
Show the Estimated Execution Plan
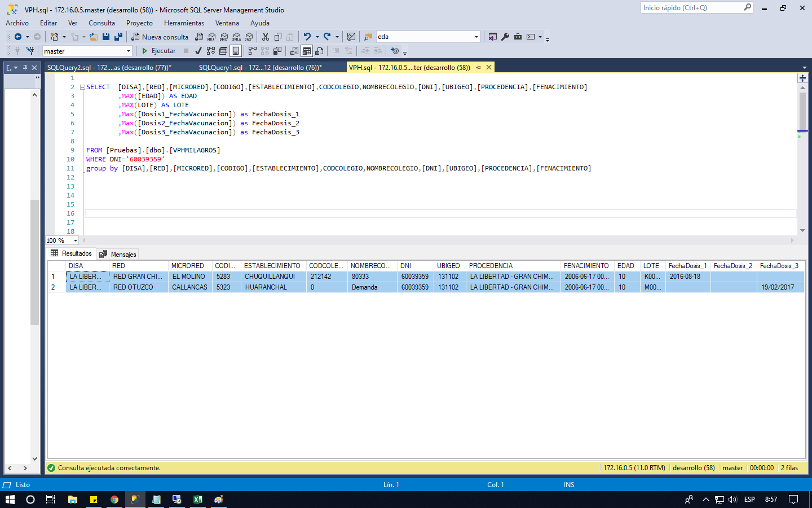[211, 51]
